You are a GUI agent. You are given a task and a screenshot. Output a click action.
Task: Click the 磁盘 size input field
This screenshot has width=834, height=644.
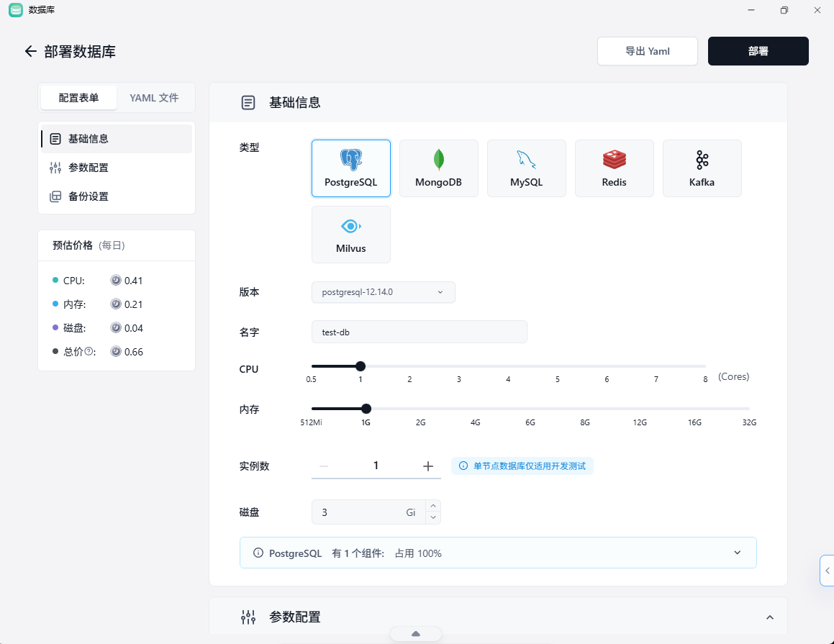click(x=368, y=512)
